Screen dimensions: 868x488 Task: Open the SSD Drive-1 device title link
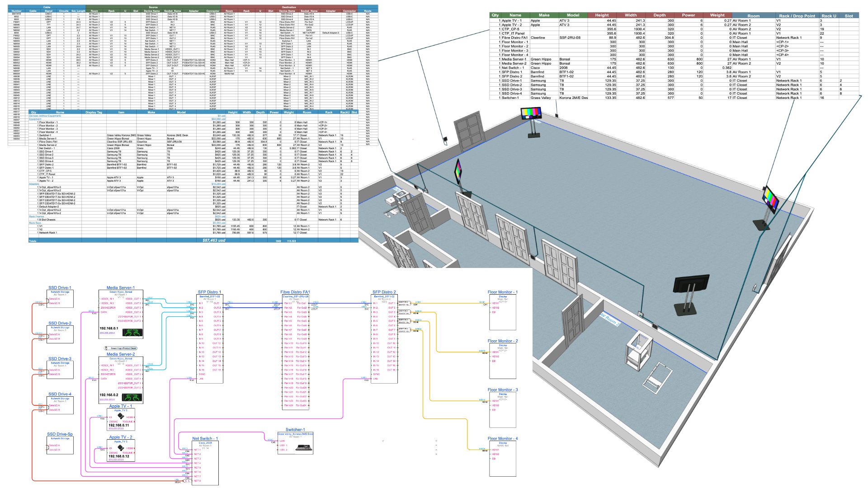[59, 287]
